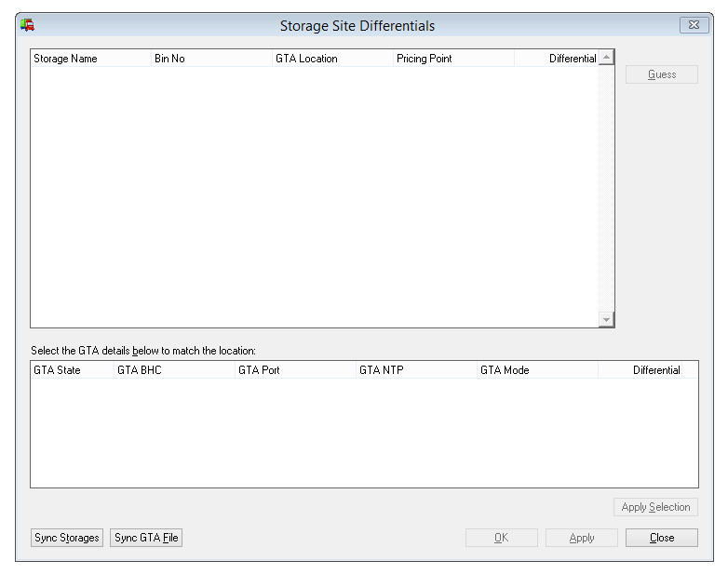Click the GTA Mode column header
The height and width of the screenshot is (574, 728).
[x=537, y=370]
